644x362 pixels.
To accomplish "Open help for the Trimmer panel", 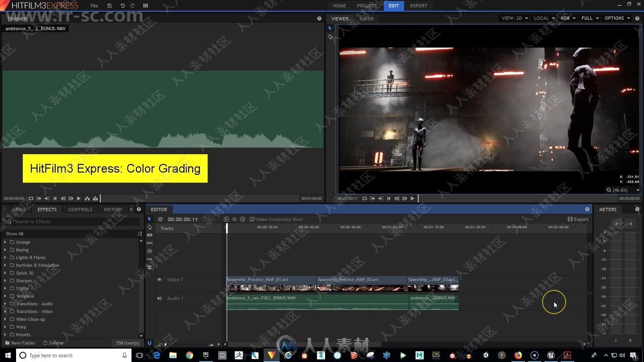I will (319, 19).
